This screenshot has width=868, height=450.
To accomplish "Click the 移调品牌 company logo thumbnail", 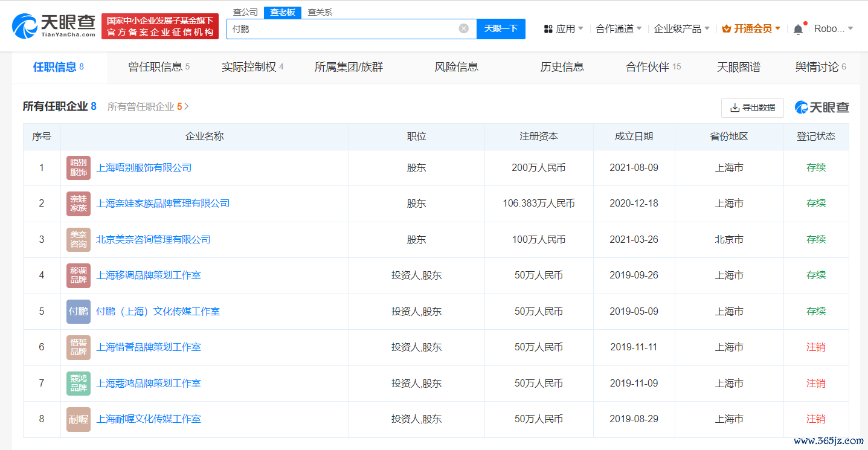I will 79,275.
